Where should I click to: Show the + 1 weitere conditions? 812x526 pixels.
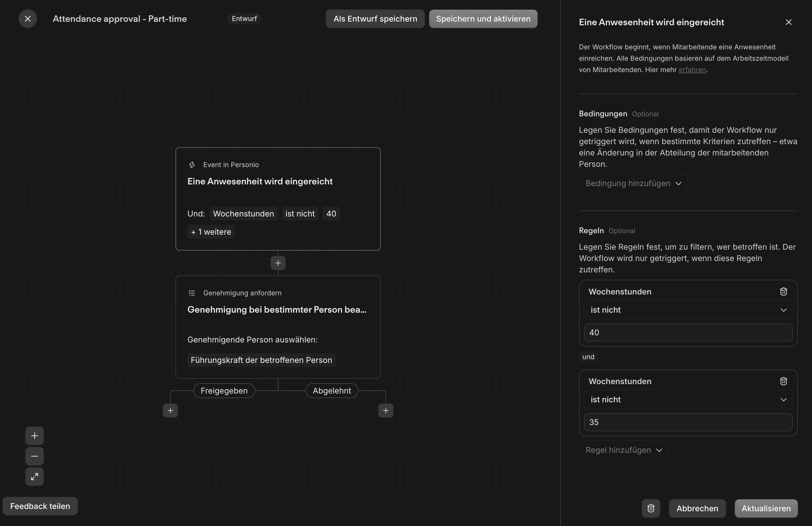(x=211, y=232)
